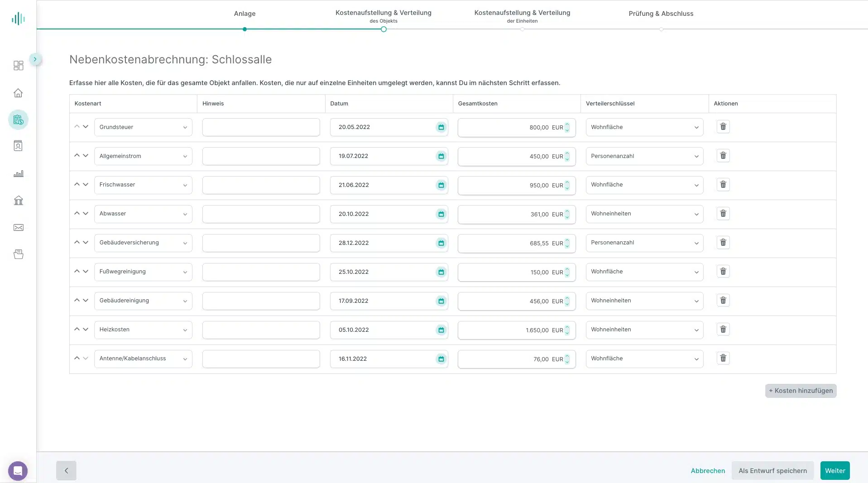Screen dimensions: 868x483
Task: Go to Kostenaufstellung & Verteilung der Einheiten step
Action: pos(522,16)
